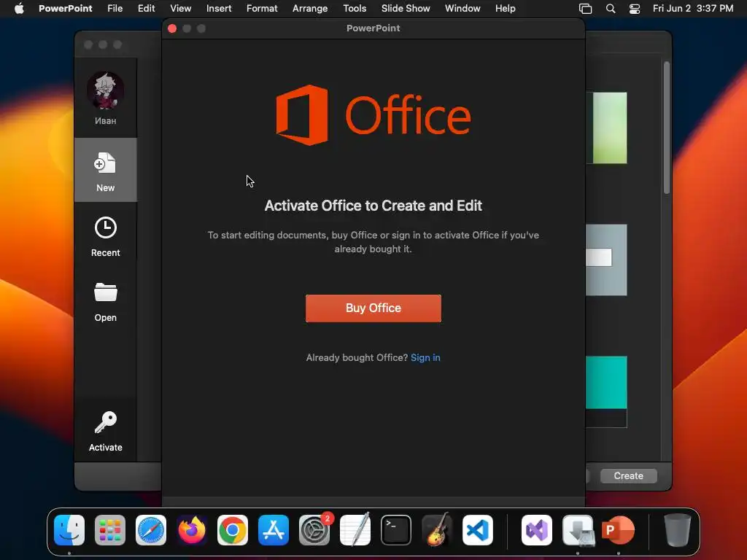
Task: Click the Buy Office button
Action: (373, 308)
